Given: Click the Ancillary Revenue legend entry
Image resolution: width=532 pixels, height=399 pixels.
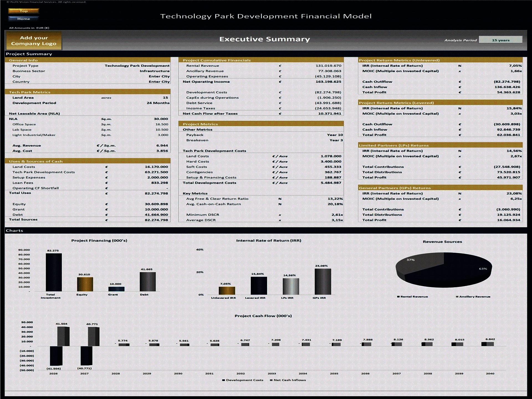Looking at the screenshot, I should (x=467, y=296).
